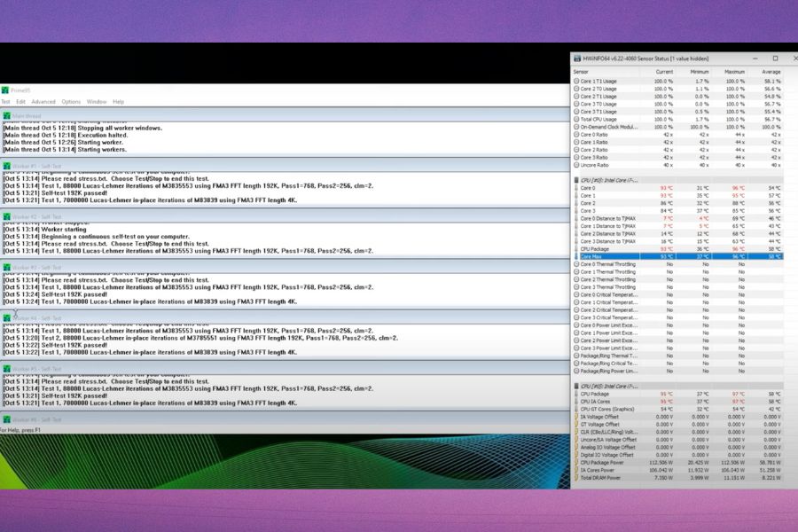Select the GT Voltage Offset row
Screen dimensions: 798x532
pos(678,425)
